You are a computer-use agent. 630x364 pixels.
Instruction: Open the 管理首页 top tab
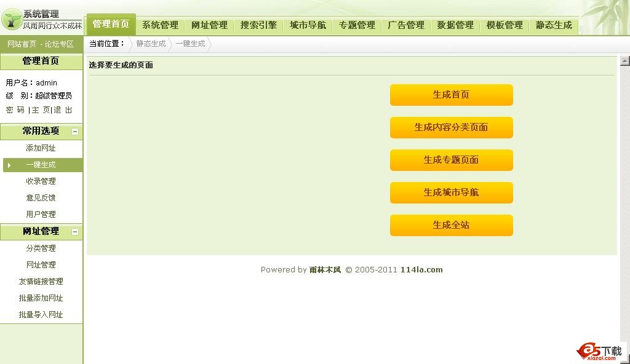pos(111,24)
